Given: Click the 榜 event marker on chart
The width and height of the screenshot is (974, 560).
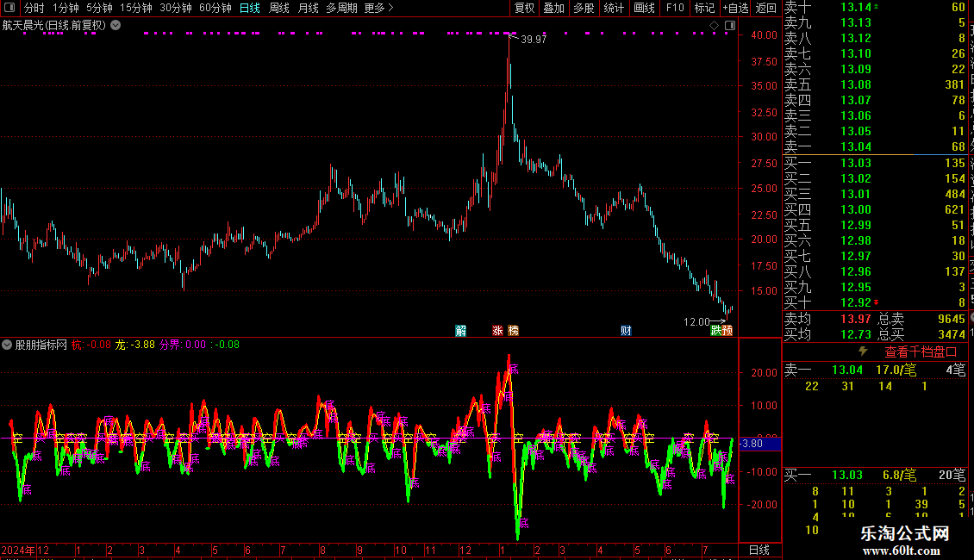Looking at the screenshot, I should 513,330.
